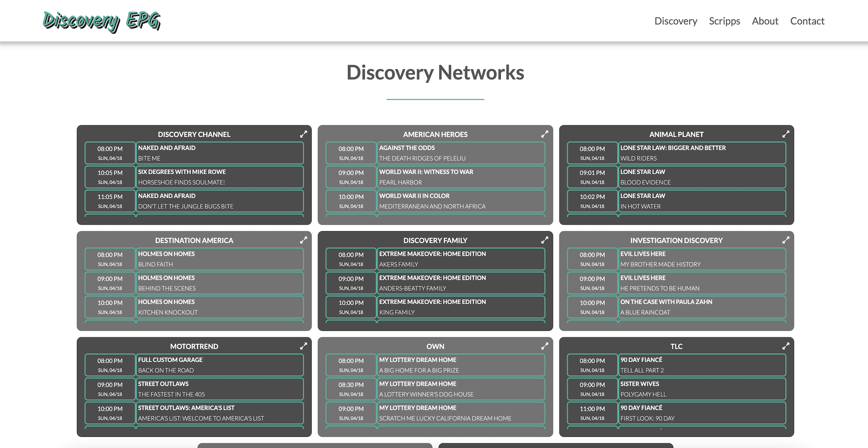Viewport: 868px width, 448px height.
Task: Select Holmes on Homes 'Blind Faith' listing
Action: click(220, 259)
